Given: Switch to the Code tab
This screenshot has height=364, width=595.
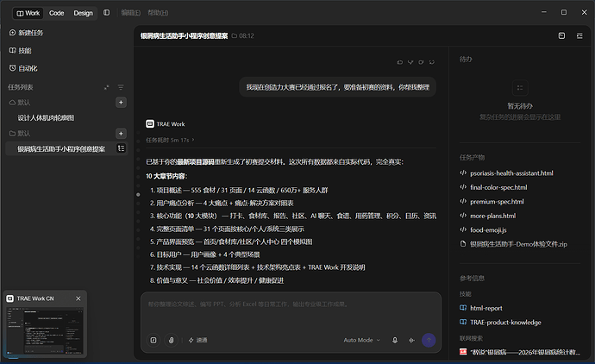Looking at the screenshot, I should coord(57,13).
